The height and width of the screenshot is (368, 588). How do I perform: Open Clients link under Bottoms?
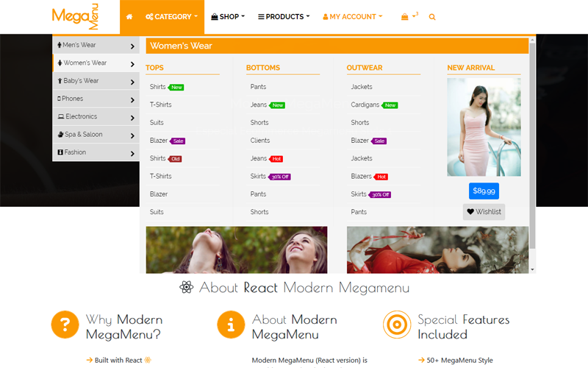click(260, 141)
